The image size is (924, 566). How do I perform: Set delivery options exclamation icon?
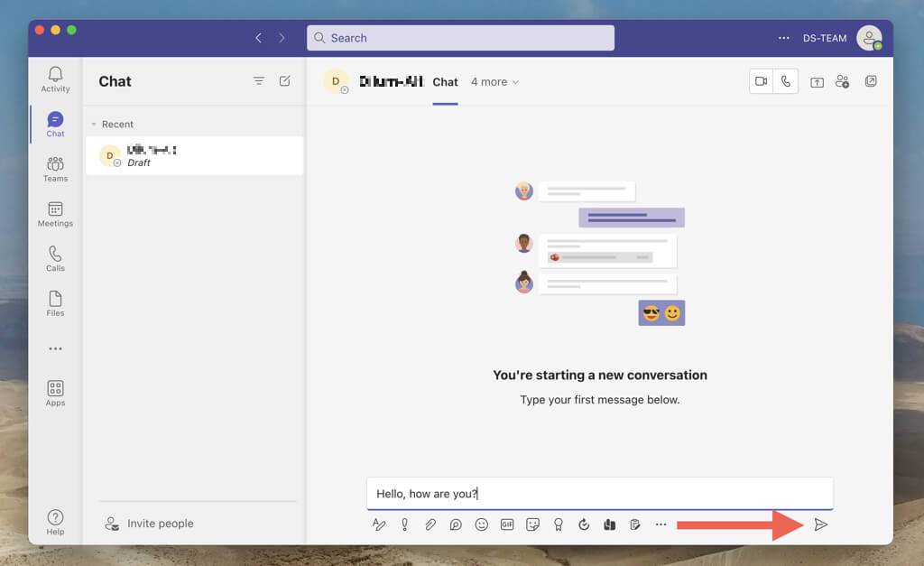405,524
